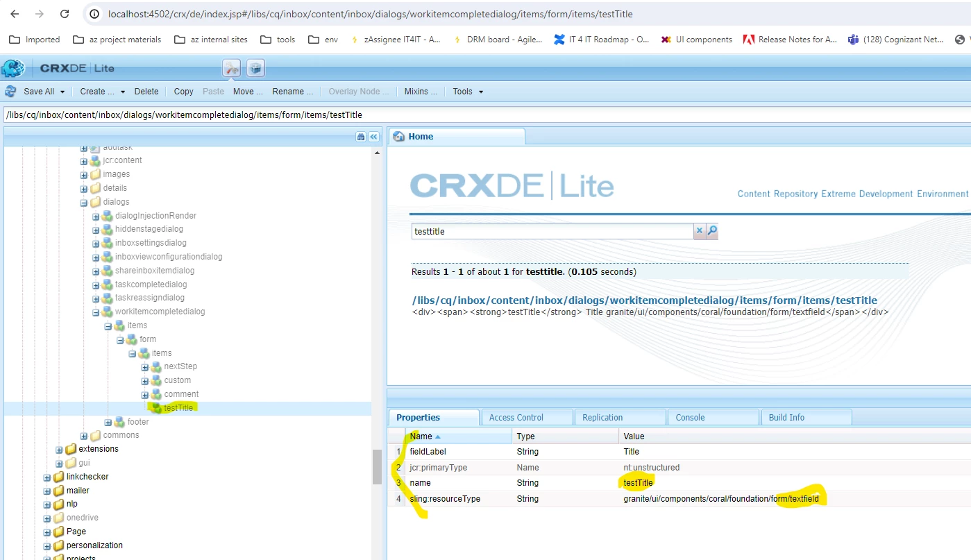
Task: Open the wrench and screwdriver tools icon
Action: (x=231, y=68)
